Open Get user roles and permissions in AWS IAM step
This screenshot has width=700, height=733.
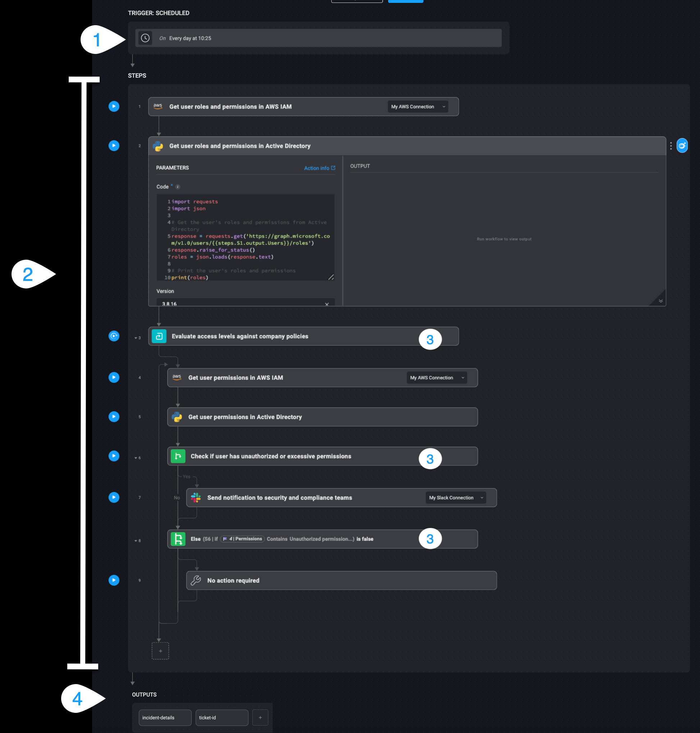coord(303,107)
